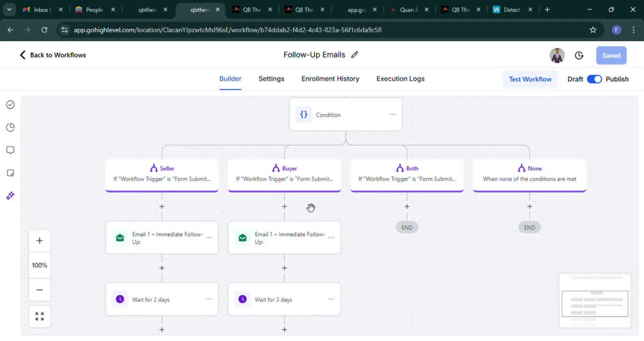Open the Execution Logs tab
Viewport: 644px width, 341px height.
point(401,79)
